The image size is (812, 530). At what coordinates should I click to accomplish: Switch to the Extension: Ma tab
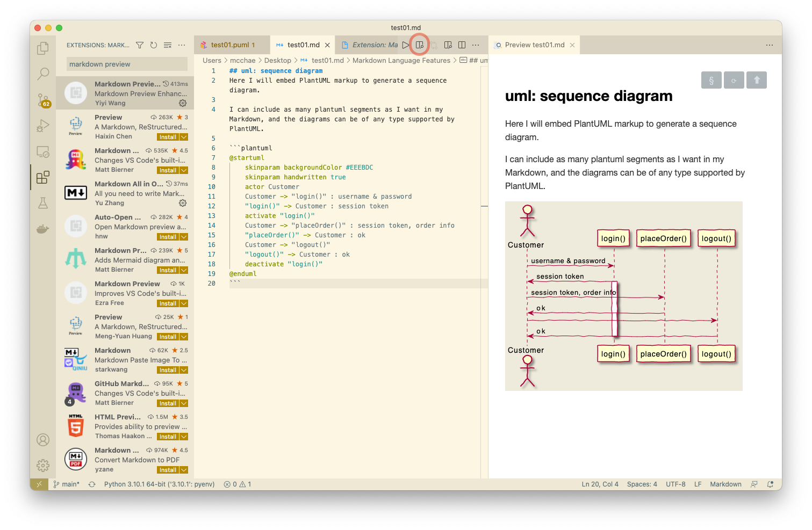(x=370, y=45)
